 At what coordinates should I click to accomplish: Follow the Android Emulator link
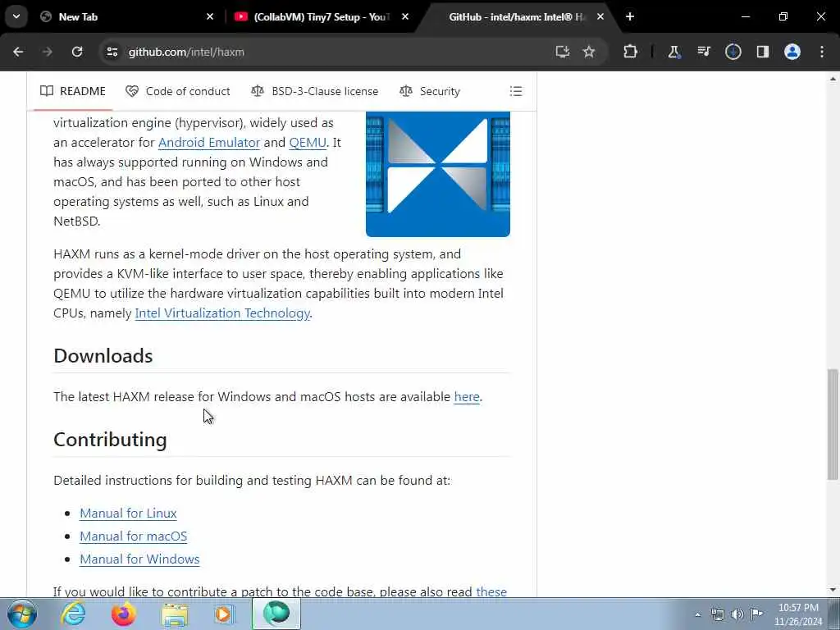tap(209, 143)
